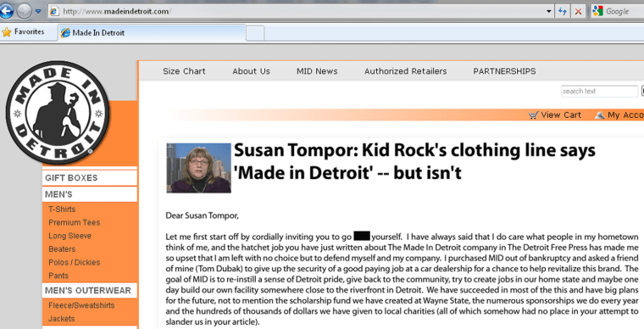
Task: Select Jackets in the sidebar
Action: [62, 319]
